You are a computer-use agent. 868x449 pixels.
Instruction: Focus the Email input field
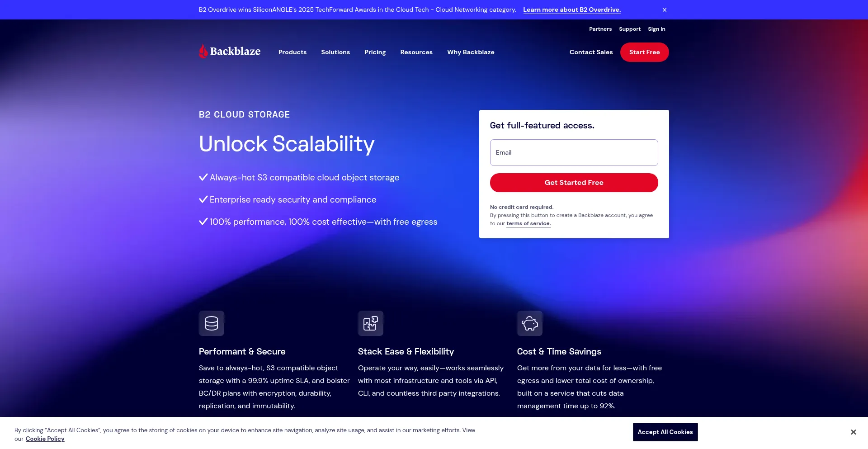coord(574,153)
